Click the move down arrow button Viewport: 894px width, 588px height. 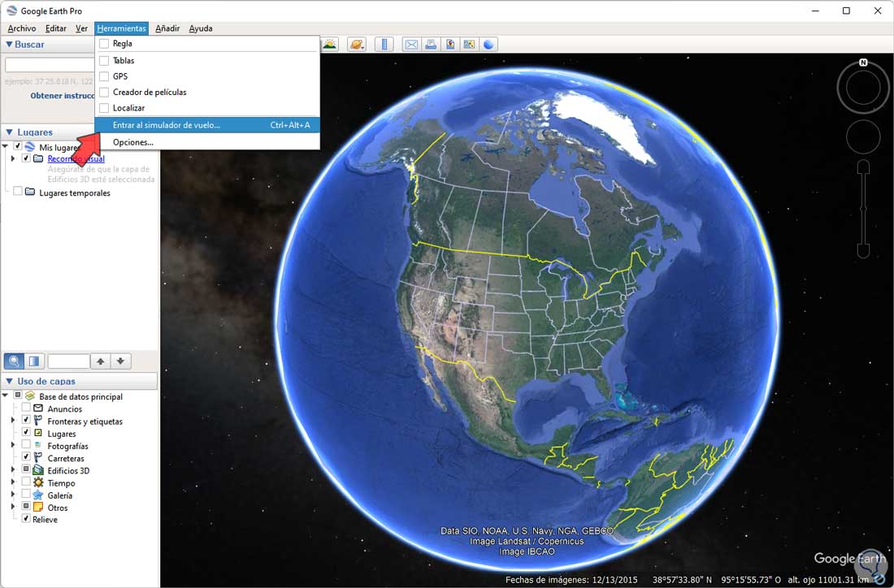pos(120,361)
